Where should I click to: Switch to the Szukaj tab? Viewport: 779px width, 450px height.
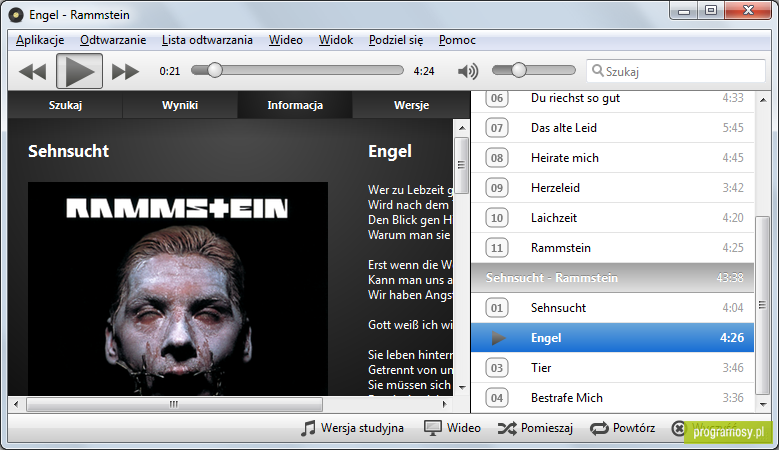click(x=65, y=105)
